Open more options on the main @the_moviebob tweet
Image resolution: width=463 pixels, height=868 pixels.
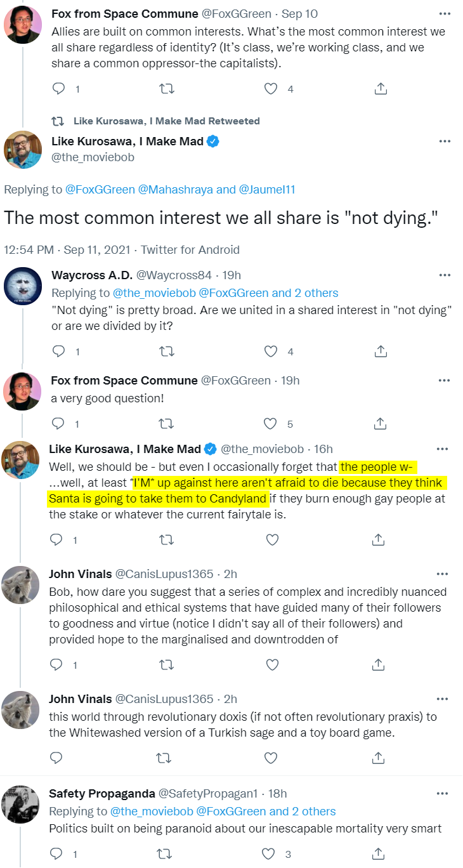pyautogui.click(x=445, y=141)
